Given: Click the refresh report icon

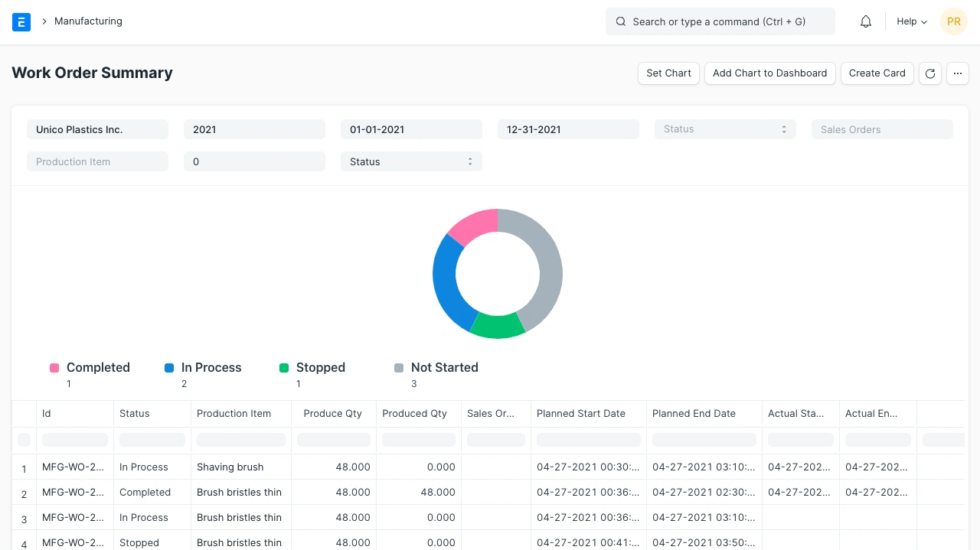Looking at the screenshot, I should 930,73.
